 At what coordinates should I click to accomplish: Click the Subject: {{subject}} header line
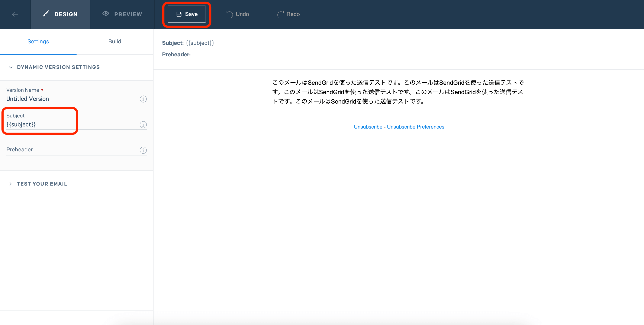click(x=188, y=43)
